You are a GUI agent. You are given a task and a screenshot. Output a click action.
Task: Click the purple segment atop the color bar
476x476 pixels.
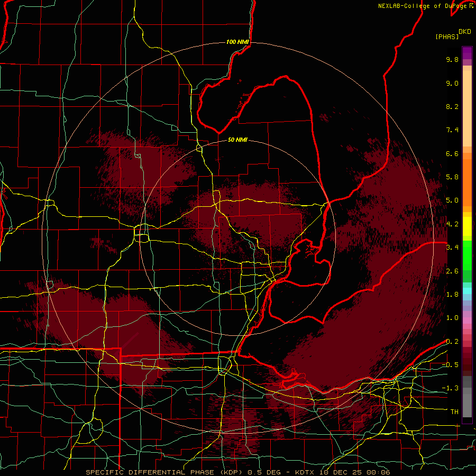[x=467, y=53]
